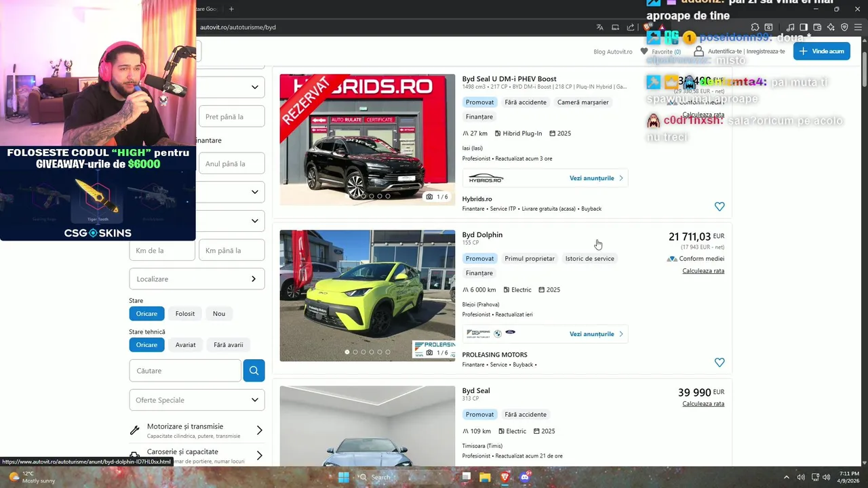This screenshot has height=488, width=868.
Task: Select Oricare under Stare
Action: click(x=146, y=314)
